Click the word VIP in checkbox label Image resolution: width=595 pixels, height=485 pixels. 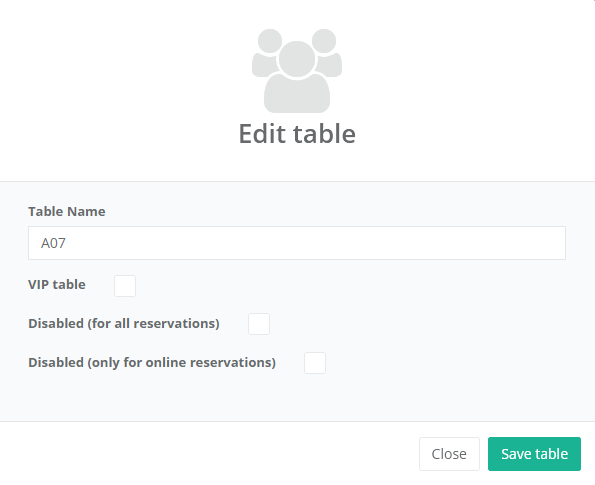coord(38,285)
